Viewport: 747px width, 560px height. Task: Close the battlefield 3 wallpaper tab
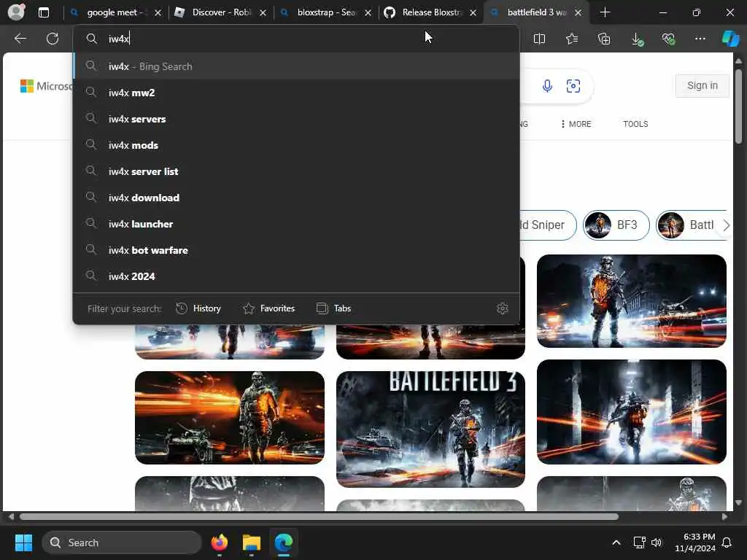pos(578,13)
